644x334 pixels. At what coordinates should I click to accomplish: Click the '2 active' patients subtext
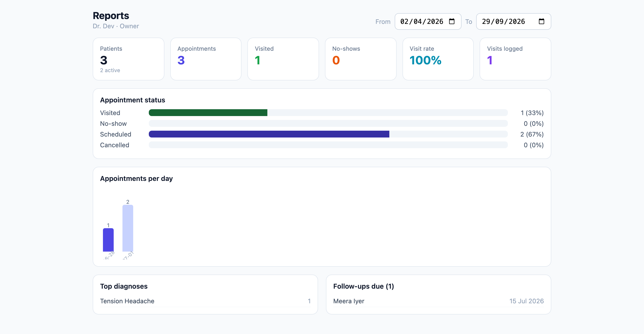(x=110, y=70)
